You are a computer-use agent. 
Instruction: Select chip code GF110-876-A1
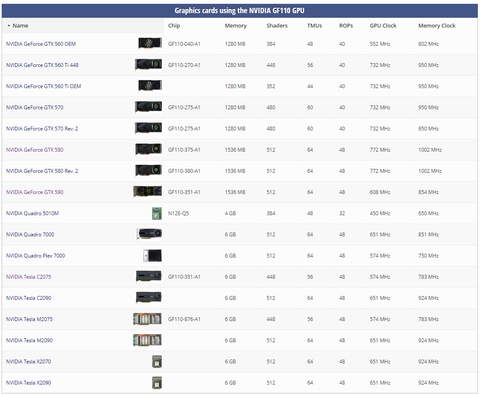(x=184, y=319)
